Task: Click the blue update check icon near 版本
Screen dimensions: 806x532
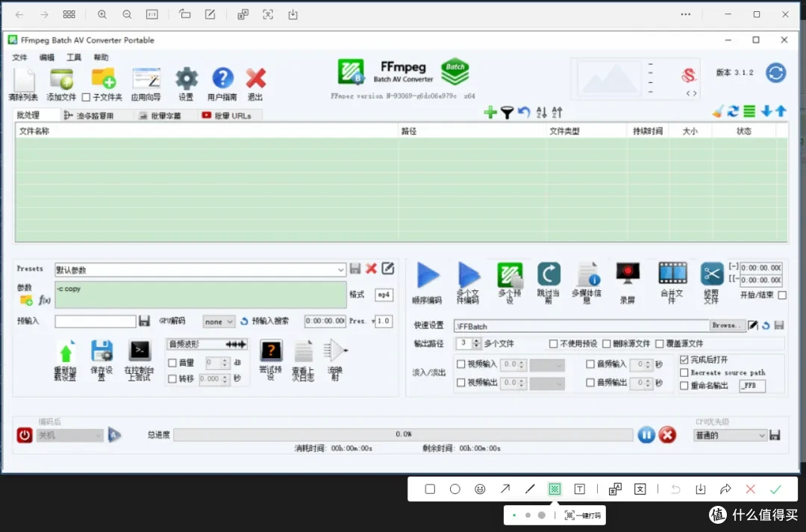Action: 775,72
